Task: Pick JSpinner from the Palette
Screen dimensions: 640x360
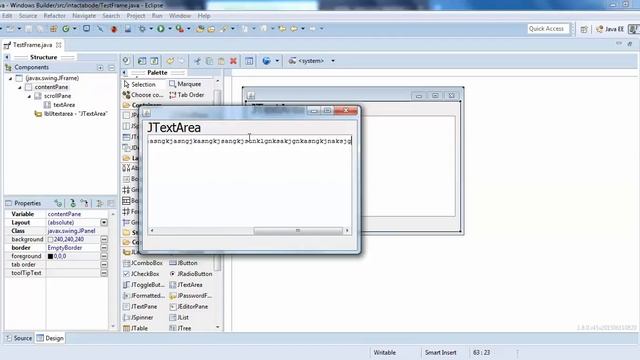Action: point(138,317)
